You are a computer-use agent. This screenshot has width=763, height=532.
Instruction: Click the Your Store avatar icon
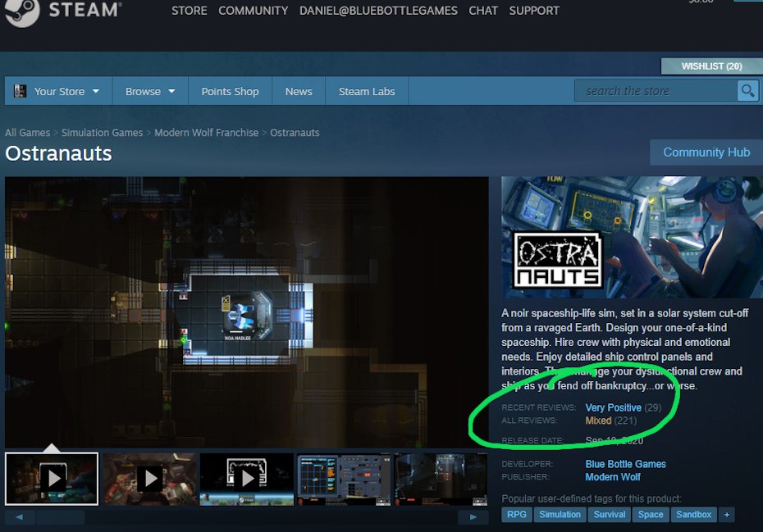coord(20,91)
